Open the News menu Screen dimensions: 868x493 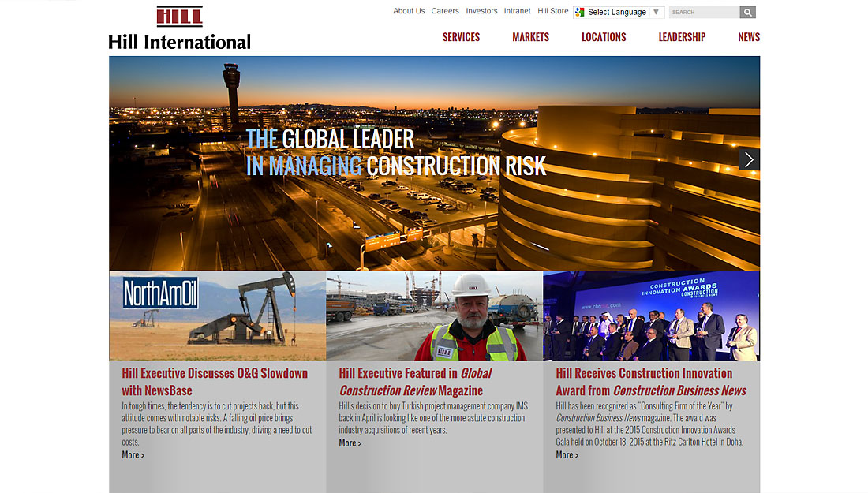749,37
